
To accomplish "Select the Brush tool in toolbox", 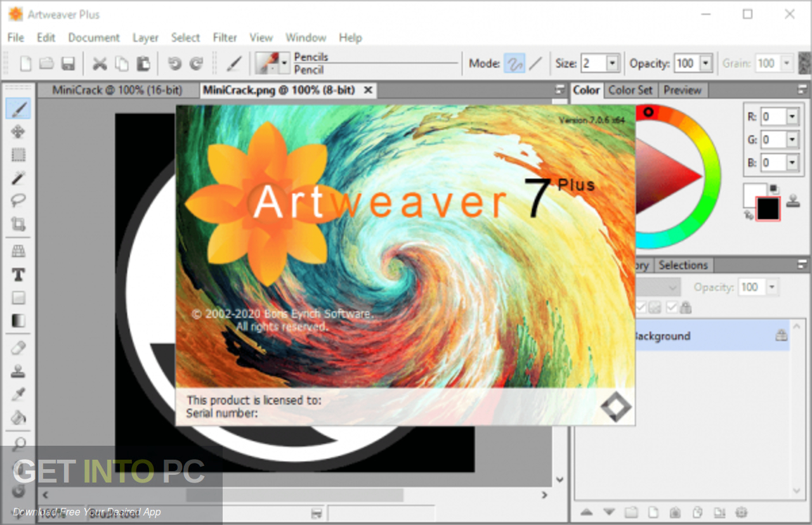I will coord(18,109).
